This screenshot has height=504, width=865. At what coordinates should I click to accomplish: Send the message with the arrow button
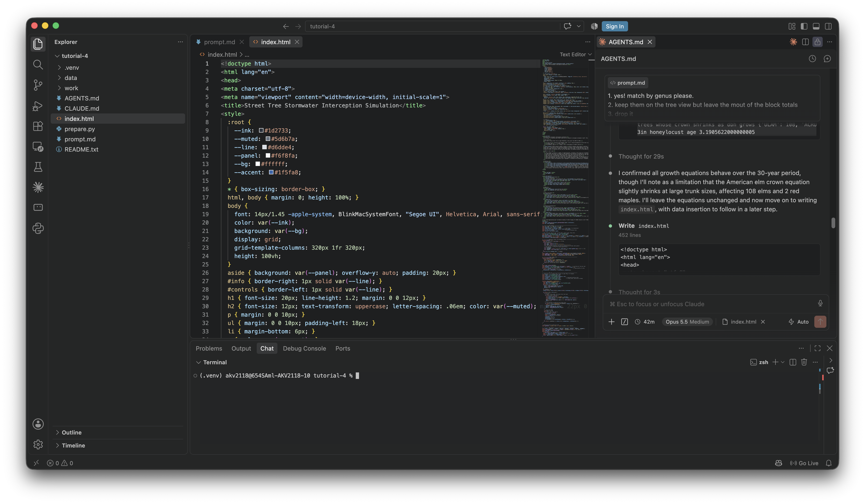820,322
